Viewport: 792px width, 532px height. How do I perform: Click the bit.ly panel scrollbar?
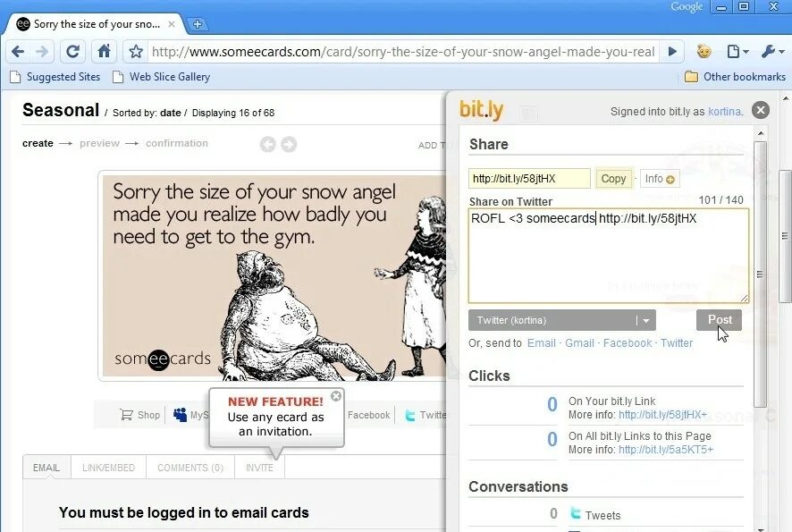tap(760, 273)
